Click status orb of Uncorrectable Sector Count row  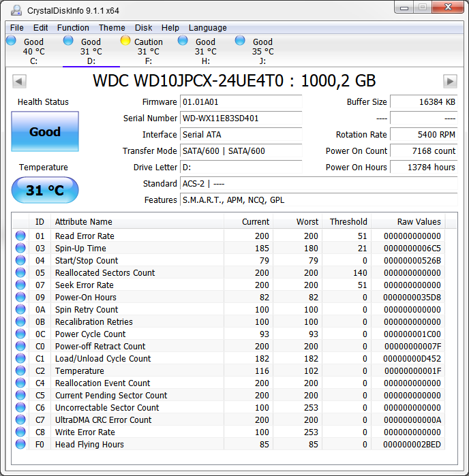[x=20, y=407]
